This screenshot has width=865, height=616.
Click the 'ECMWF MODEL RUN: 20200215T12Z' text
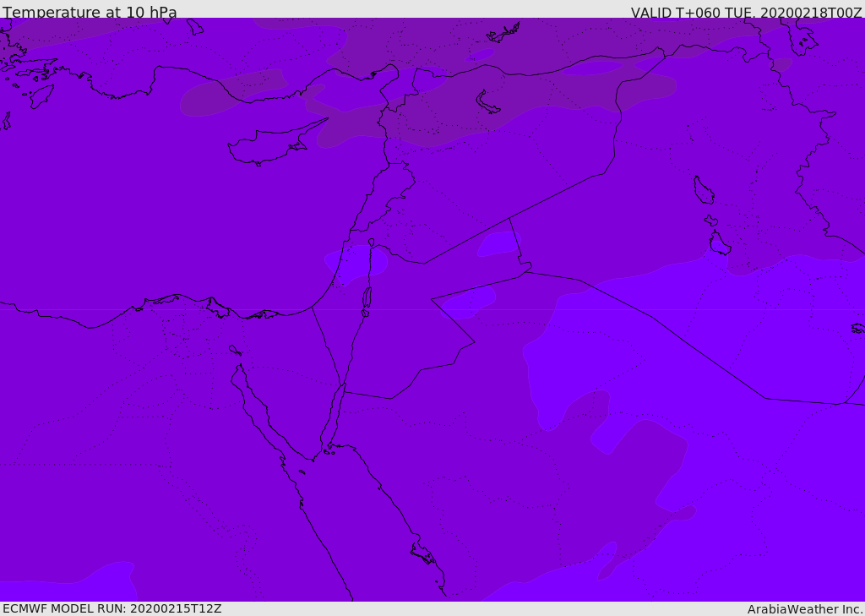(x=112, y=608)
